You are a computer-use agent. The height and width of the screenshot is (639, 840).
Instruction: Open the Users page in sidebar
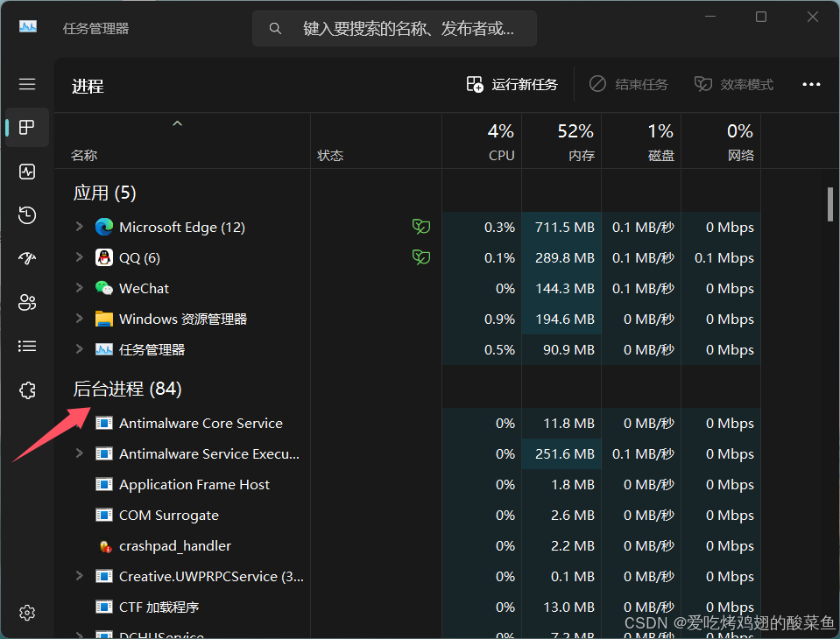click(27, 302)
